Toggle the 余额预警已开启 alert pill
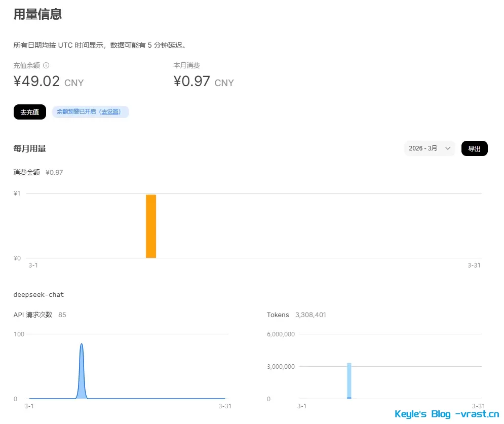This screenshot has height=424, width=504. tap(76, 111)
